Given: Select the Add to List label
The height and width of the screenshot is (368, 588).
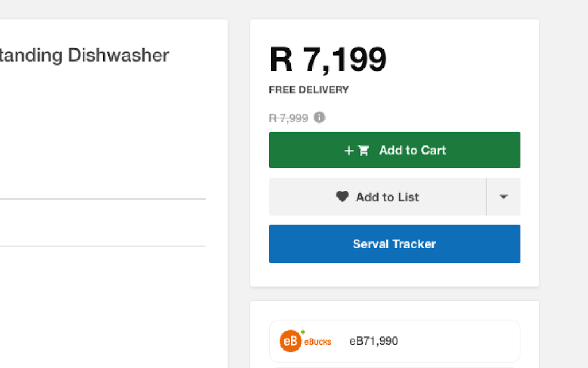Looking at the screenshot, I should pyautogui.click(x=387, y=197).
